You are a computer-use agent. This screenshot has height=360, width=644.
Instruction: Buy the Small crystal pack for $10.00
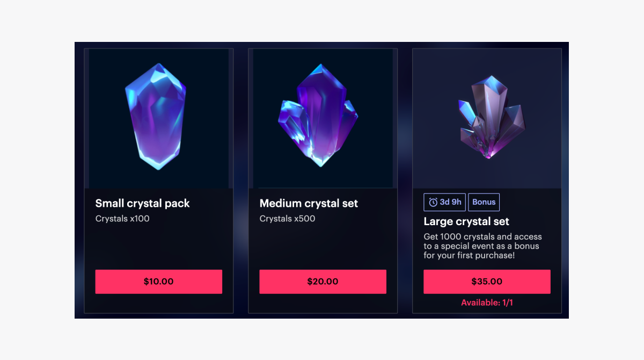[158, 282]
